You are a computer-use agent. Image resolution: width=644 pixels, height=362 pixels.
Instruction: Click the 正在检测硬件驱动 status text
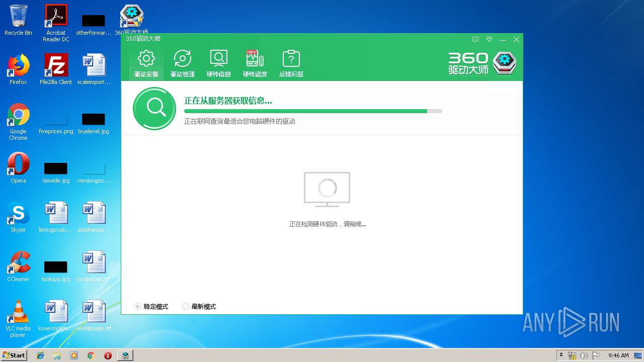click(x=328, y=224)
